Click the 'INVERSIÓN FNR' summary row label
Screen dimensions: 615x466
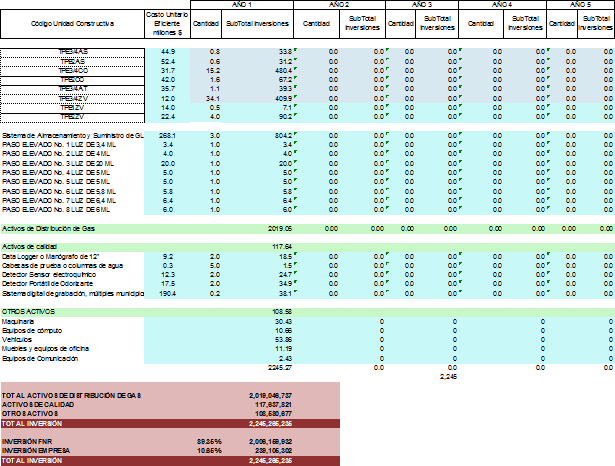click(x=29, y=439)
